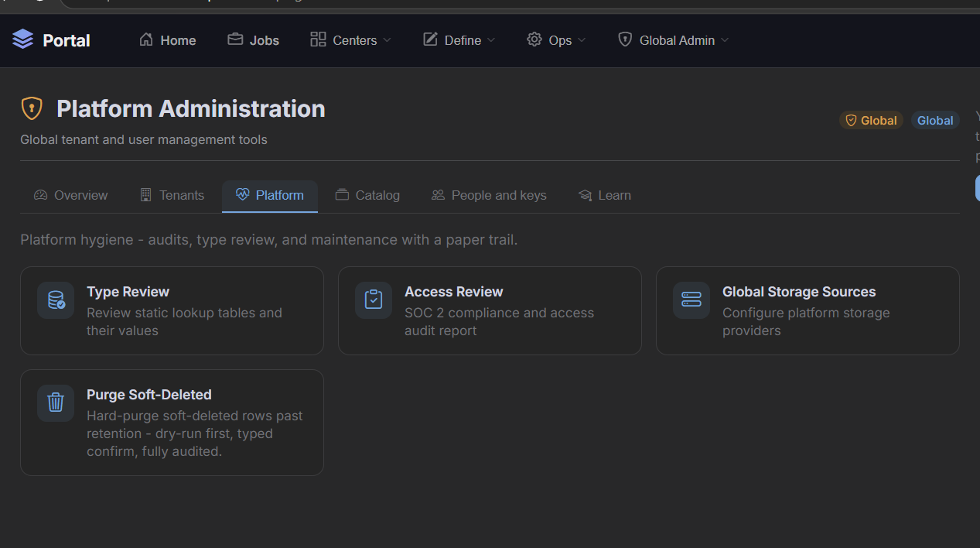Click 'Configure platform storage providers' description
Screen dimensions: 980x548
pyautogui.click(x=806, y=322)
